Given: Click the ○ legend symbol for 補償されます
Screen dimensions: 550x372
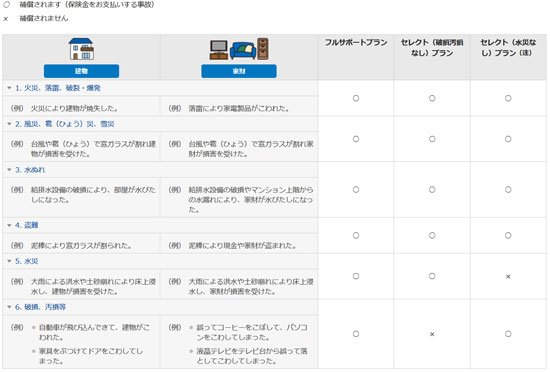Looking at the screenshot, I should point(6,5).
